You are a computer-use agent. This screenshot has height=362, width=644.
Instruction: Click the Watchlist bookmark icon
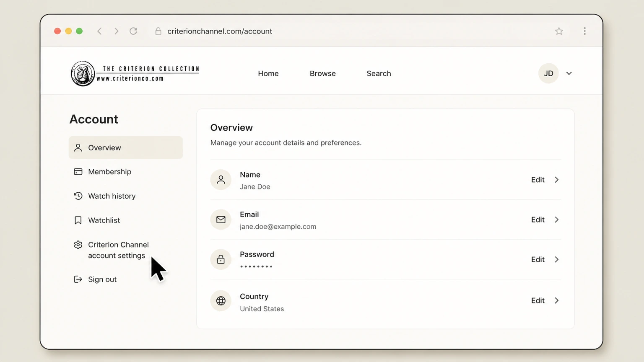coord(78,220)
